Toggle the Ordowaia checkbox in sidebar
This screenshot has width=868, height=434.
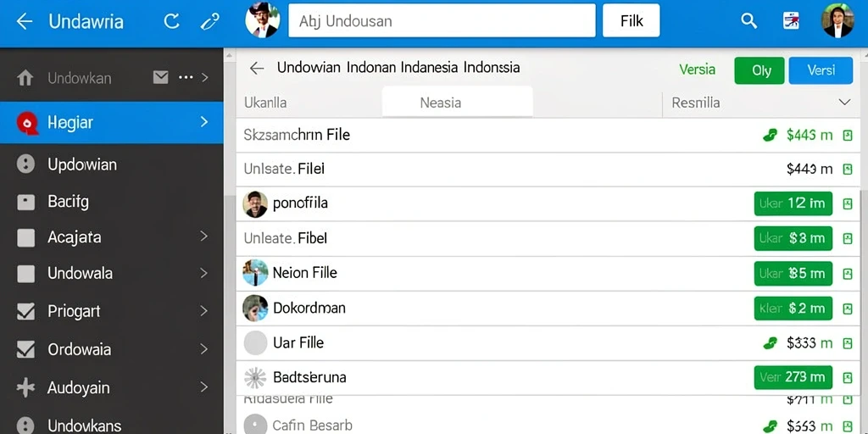click(25, 349)
